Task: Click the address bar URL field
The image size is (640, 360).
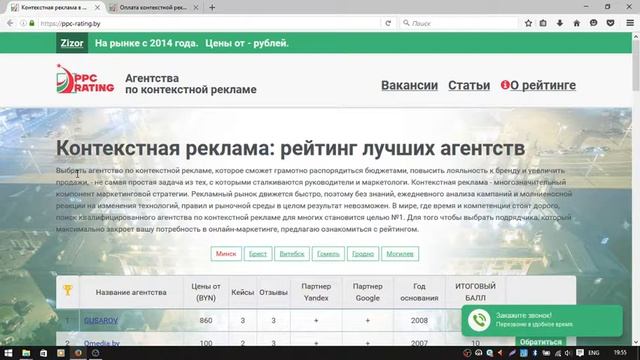Action: tap(208, 23)
